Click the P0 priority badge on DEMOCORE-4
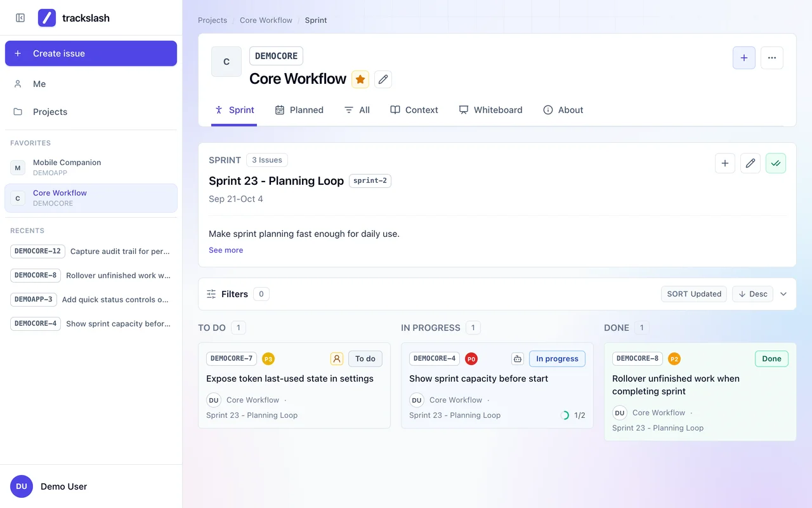Screen dimensions: 812x508 471,359
